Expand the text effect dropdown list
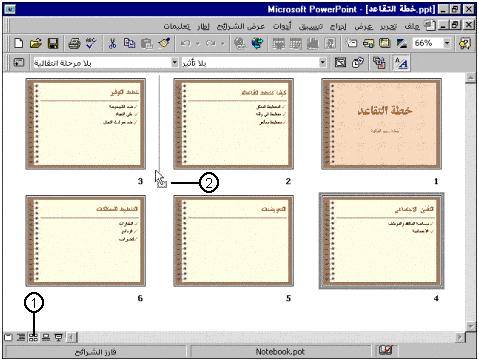The width and height of the screenshot is (479, 361). click(x=322, y=62)
